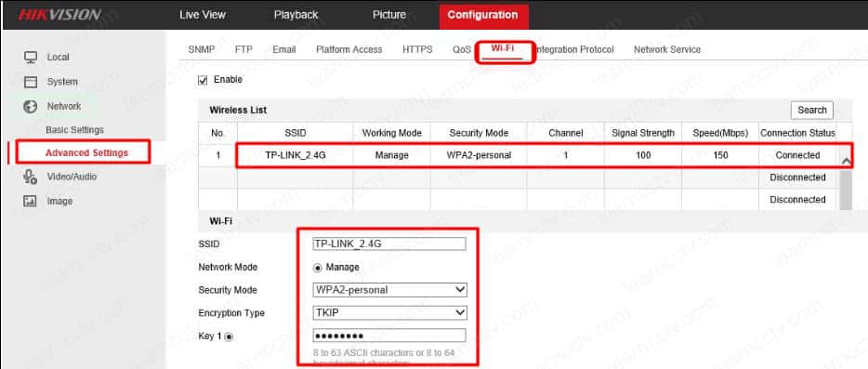868x369 pixels.
Task: Click the signal strength value 100
Action: tap(643, 156)
